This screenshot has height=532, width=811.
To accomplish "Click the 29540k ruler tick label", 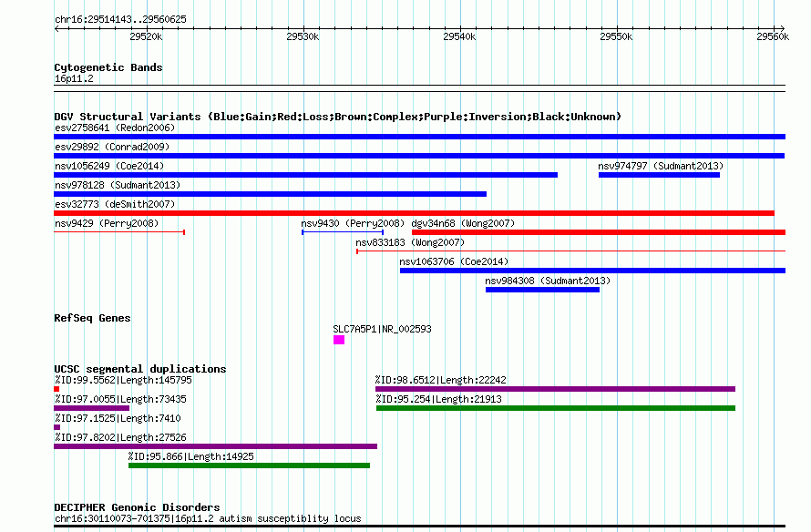I will point(459,36).
